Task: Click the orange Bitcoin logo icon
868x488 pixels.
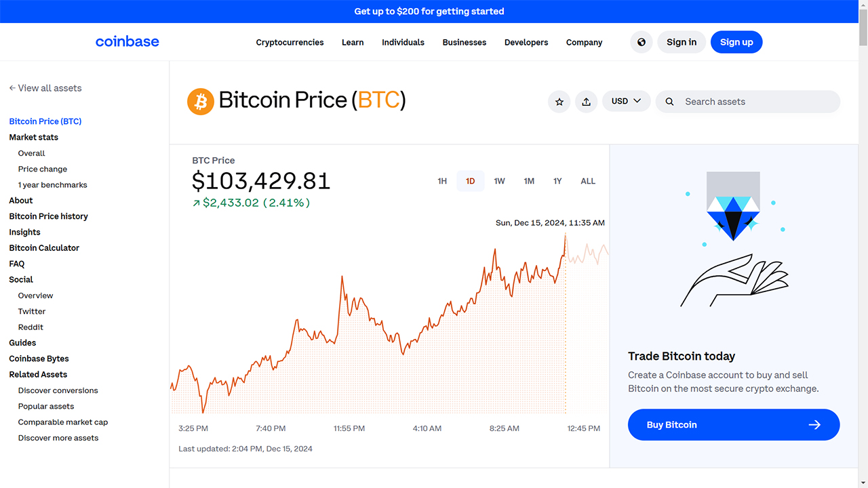Action: coord(201,101)
